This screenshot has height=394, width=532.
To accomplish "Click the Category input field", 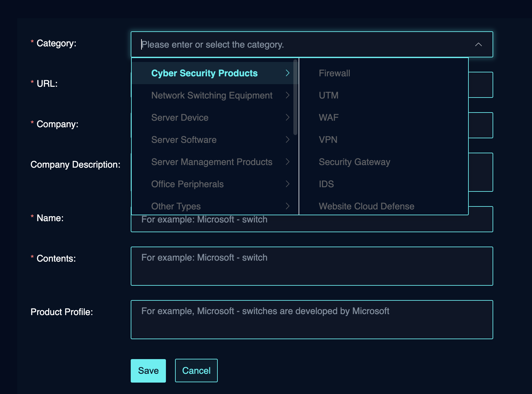I will pyautogui.click(x=312, y=44).
